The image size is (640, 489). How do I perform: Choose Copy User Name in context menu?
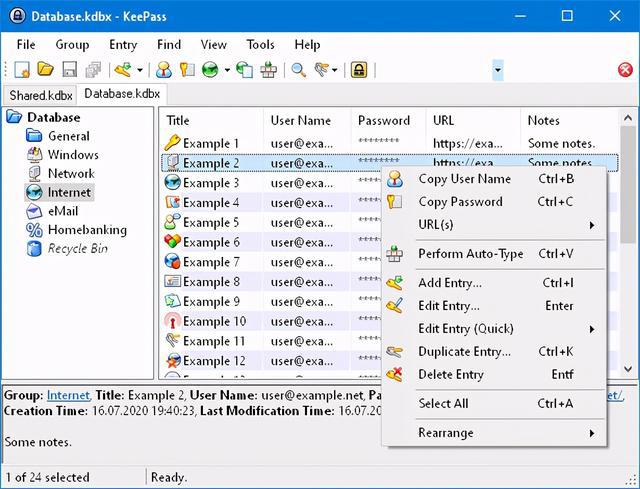coord(494,179)
